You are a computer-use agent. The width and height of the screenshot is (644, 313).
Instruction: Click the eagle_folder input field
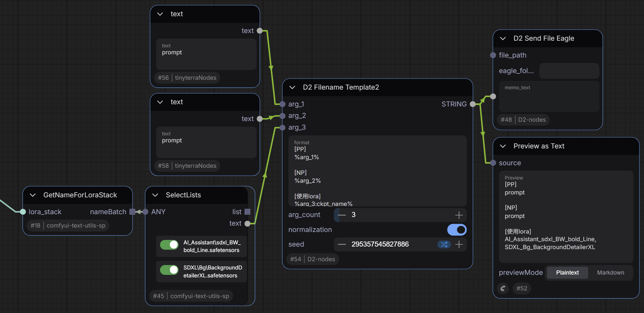(569, 71)
